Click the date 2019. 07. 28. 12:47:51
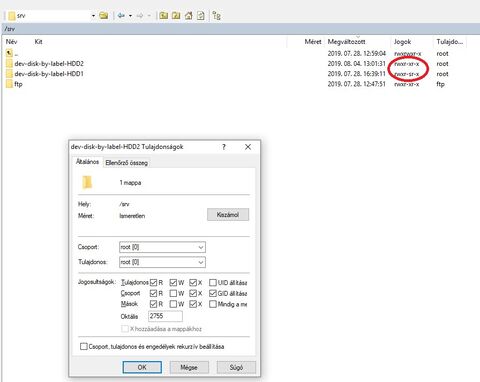Image resolution: width=480 pixels, height=382 pixels. 356,84
